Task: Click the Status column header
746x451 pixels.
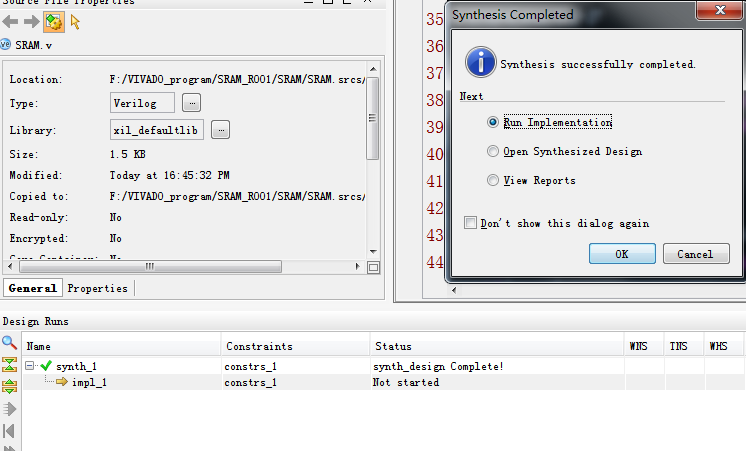Action: tap(497, 346)
